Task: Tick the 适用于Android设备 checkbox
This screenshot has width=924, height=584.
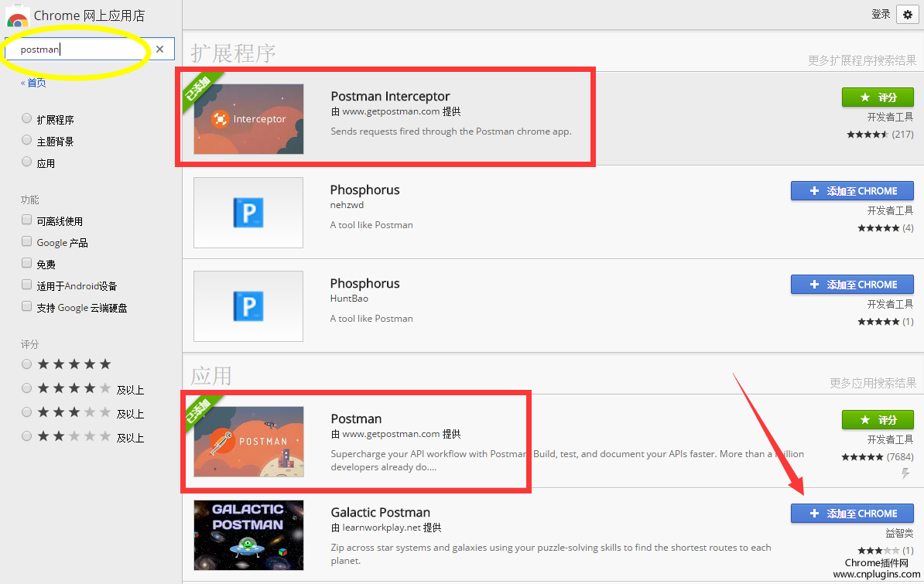Action: [x=27, y=285]
